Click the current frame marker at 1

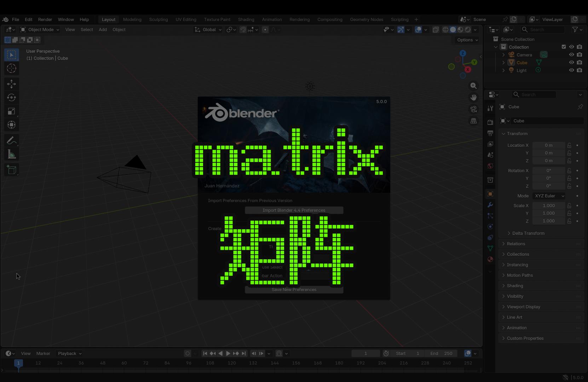tap(18, 363)
